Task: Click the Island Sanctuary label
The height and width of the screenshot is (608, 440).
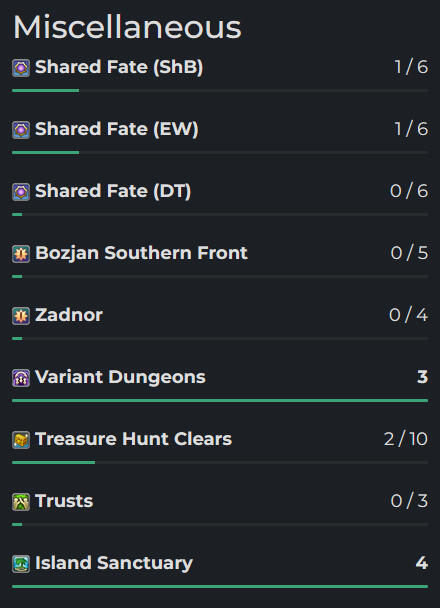Action: coord(114,563)
